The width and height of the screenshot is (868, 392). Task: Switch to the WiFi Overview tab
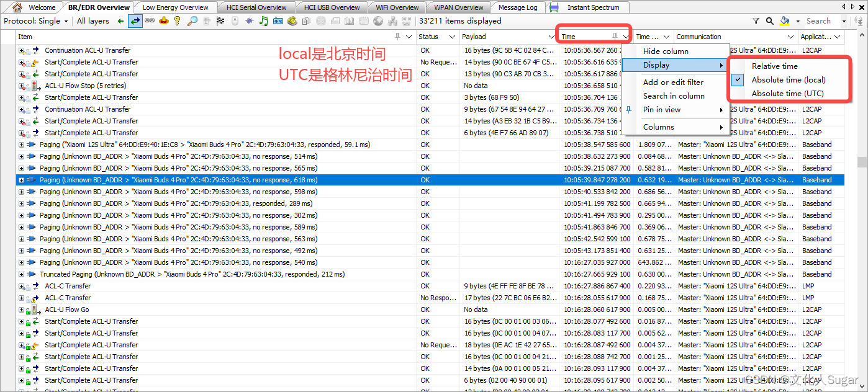click(x=397, y=7)
